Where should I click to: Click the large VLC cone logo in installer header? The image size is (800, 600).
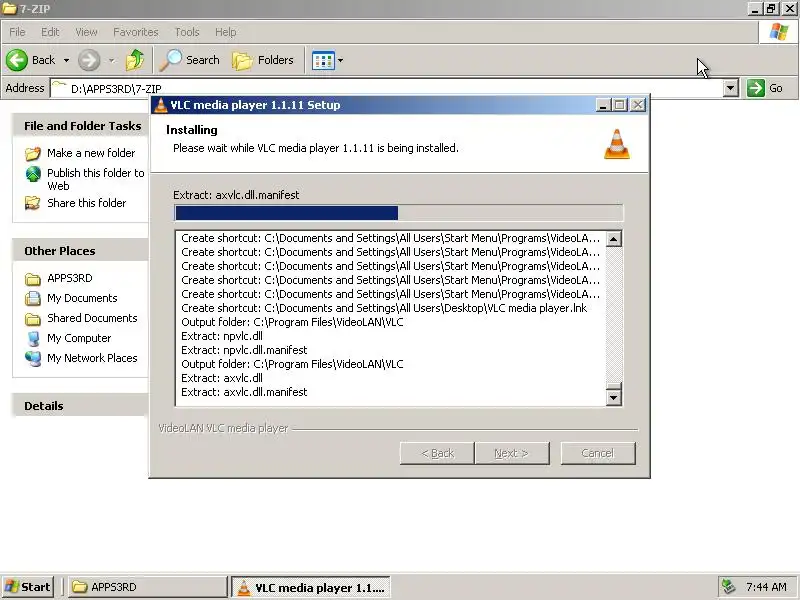[617, 144]
